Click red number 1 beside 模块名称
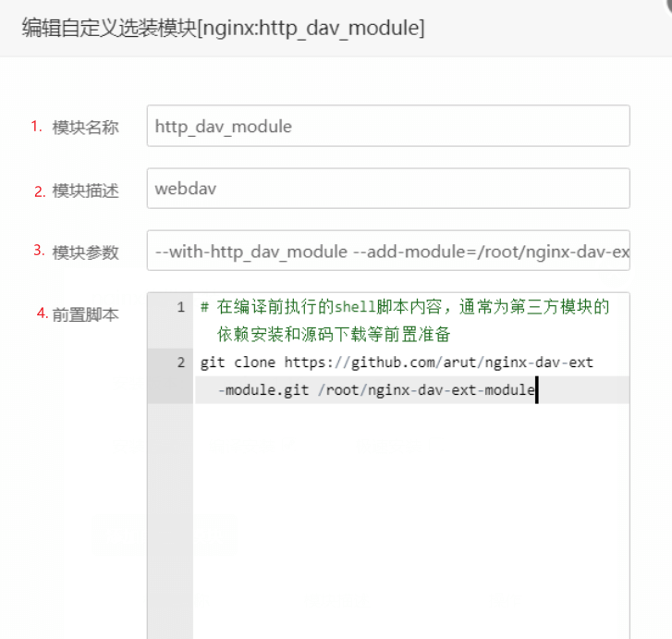 37,127
